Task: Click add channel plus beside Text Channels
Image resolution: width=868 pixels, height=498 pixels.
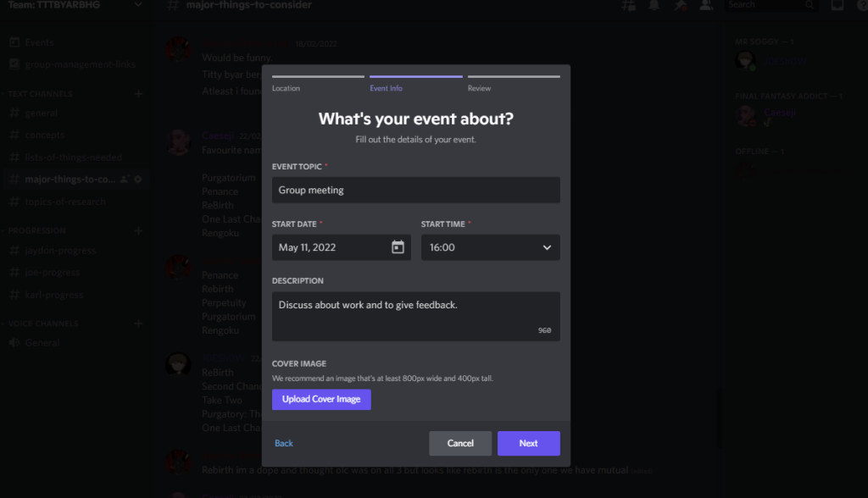Action: pos(138,94)
